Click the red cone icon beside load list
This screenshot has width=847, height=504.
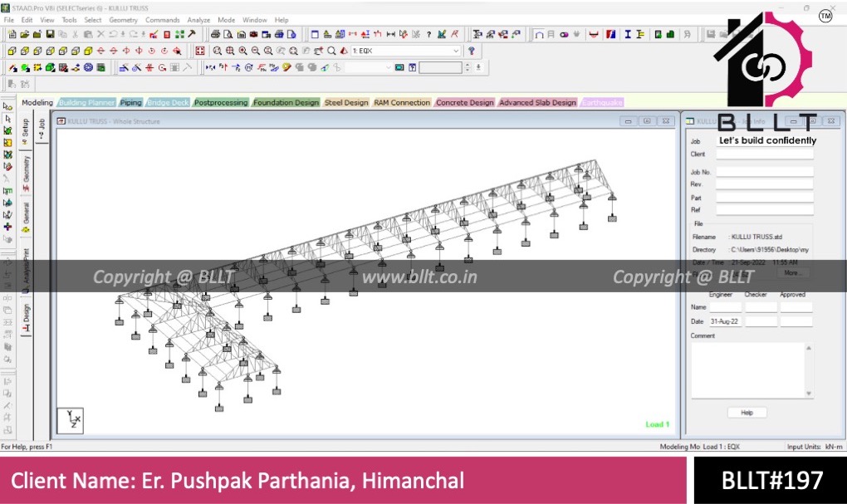click(x=344, y=51)
